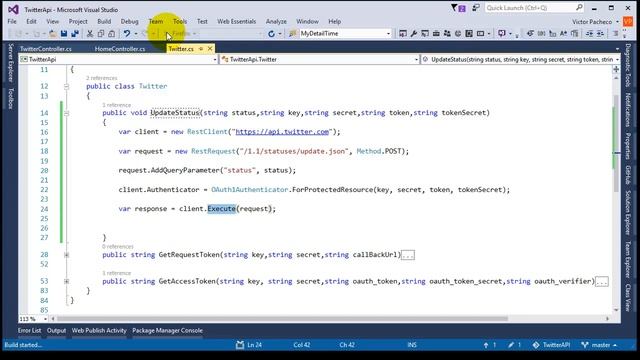Image resolution: width=640 pixels, height=360 pixels.
Task: Open the File menu
Action: 12,22
